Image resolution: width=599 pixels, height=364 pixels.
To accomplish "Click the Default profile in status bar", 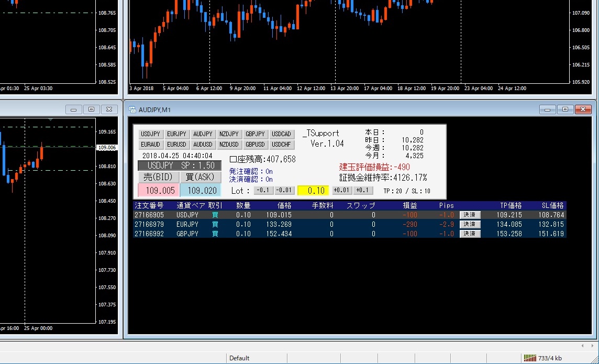I will [x=239, y=358].
